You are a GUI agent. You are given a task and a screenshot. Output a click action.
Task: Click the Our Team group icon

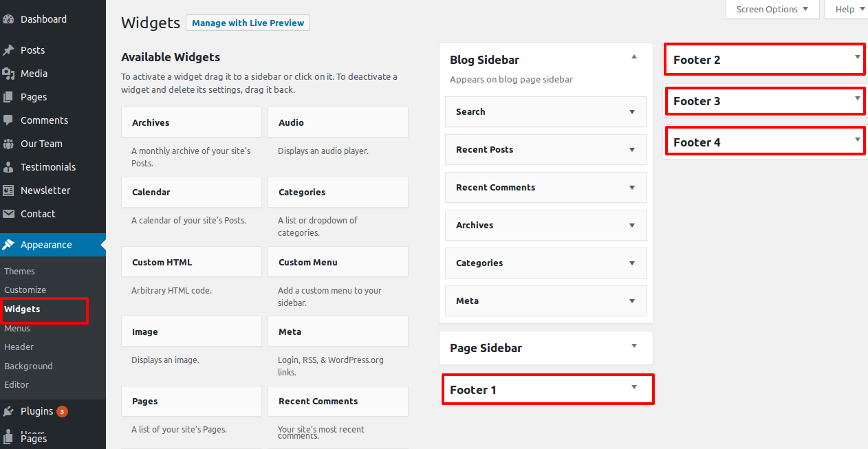(x=8, y=144)
